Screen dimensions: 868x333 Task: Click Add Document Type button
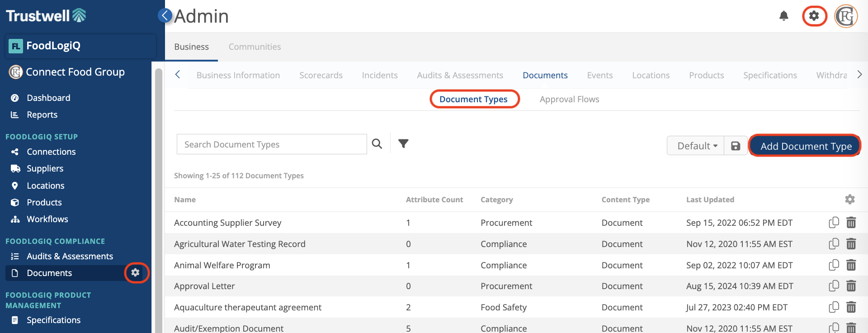point(805,146)
